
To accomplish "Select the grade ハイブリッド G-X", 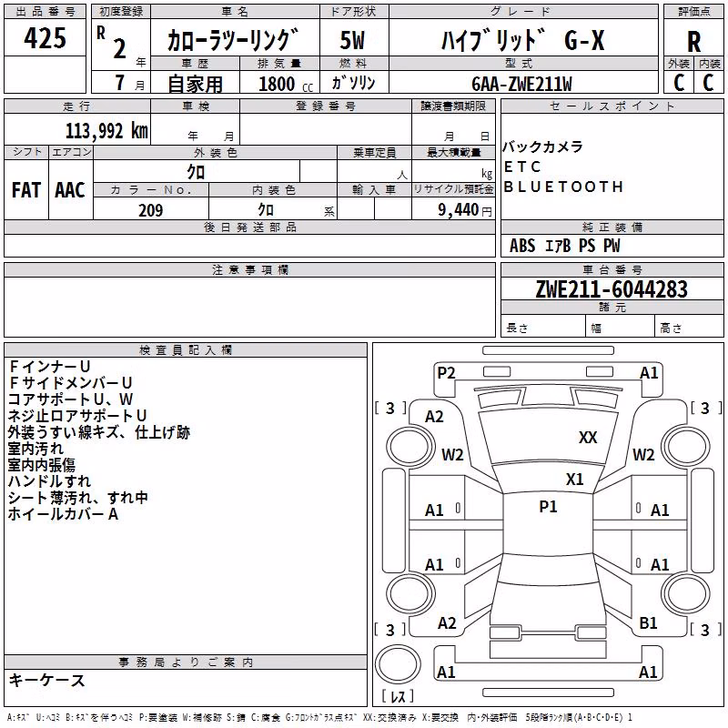I will [522, 40].
